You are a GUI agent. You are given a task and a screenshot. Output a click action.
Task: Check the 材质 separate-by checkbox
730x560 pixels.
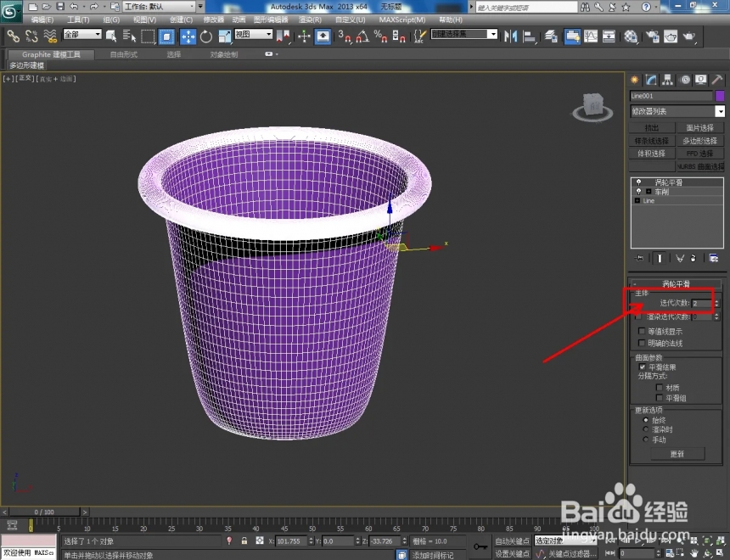(659, 387)
